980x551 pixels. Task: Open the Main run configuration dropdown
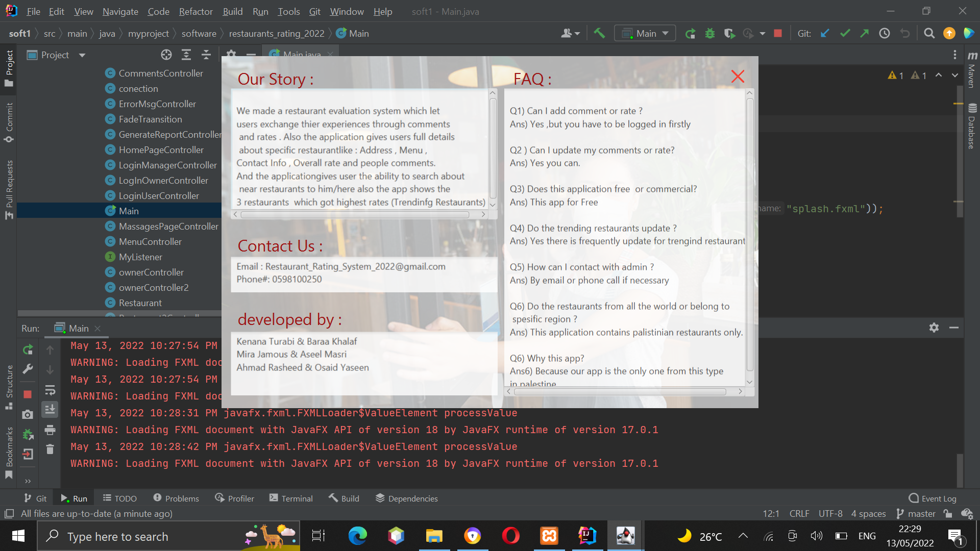click(x=645, y=33)
